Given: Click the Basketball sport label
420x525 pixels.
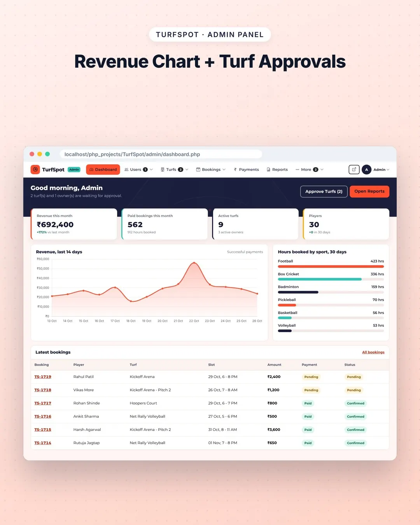Looking at the screenshot, I should (287, 313).
